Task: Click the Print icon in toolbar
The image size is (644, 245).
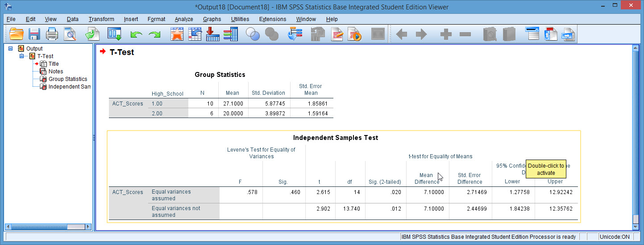Action: point(52,34)
